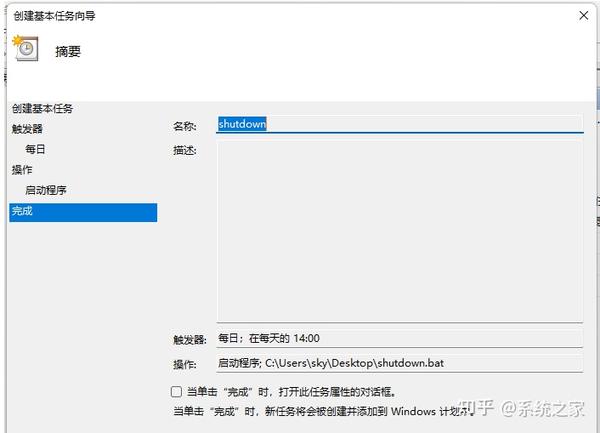Click the 摘要 heading text
Image resolution: width=600 pixels, height=433 pixels.
pyautogui.click(x=68, y=52)
